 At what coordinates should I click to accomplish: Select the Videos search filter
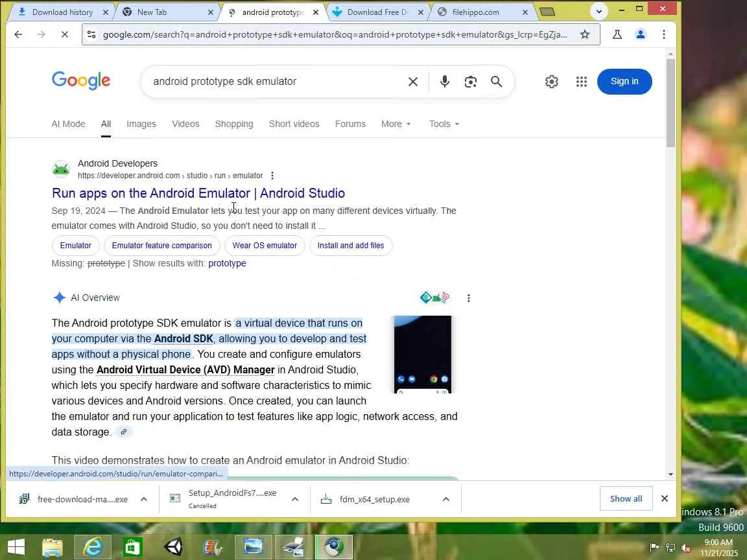[185, 124]
